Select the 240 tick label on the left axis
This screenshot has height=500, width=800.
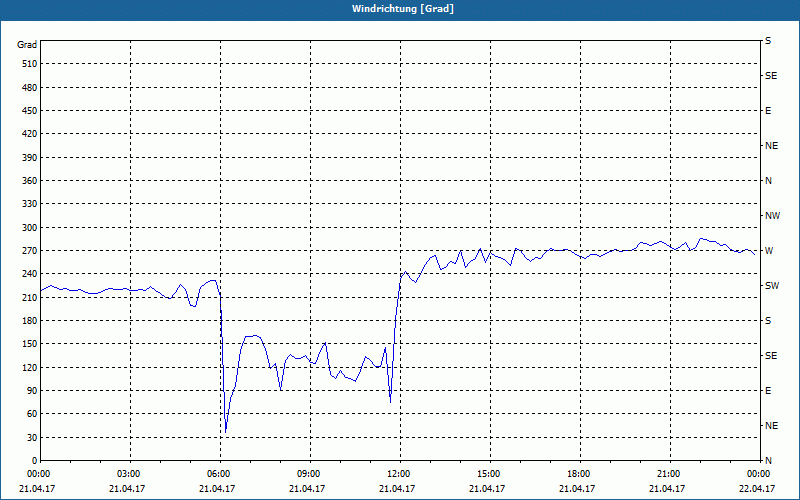point(29,274)
